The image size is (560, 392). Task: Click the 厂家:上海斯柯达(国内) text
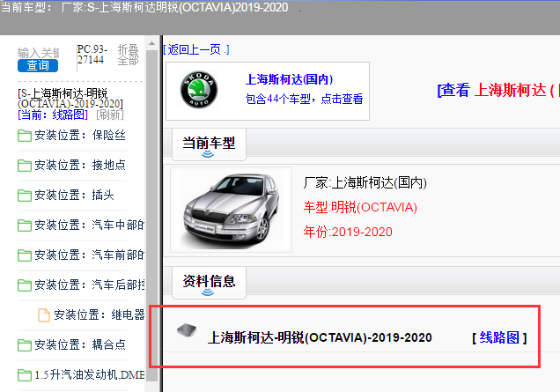pos(365,182)
